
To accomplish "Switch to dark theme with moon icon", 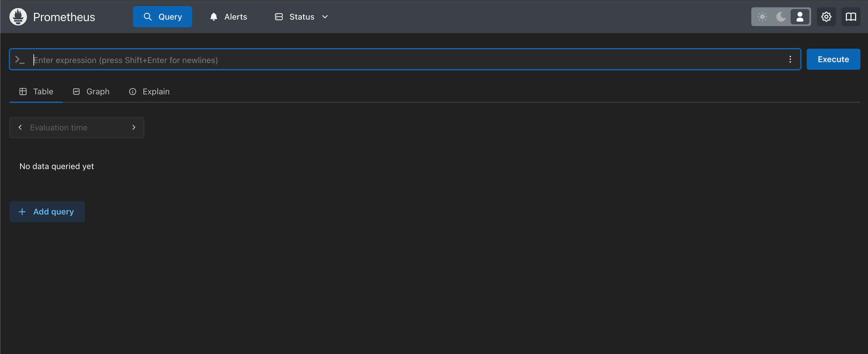I will [781, 17].
